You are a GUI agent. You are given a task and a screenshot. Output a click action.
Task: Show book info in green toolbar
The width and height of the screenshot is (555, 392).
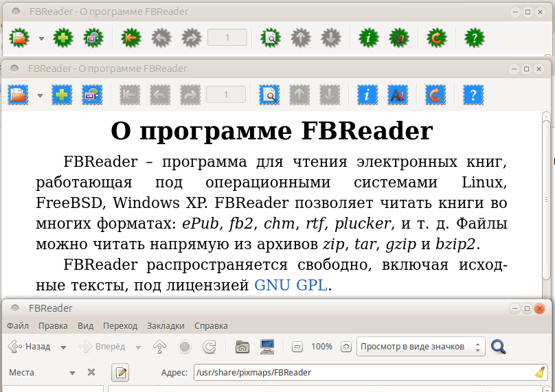tap(368, 38)
